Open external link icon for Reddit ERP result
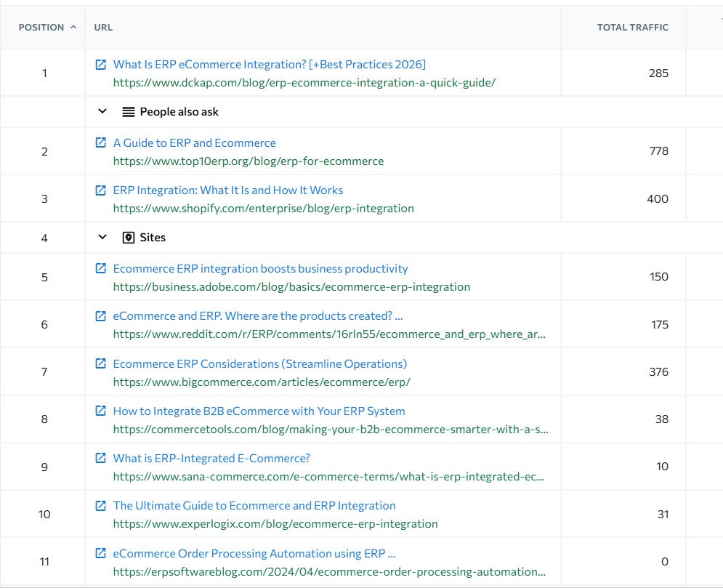 click(x=101, y=315)
